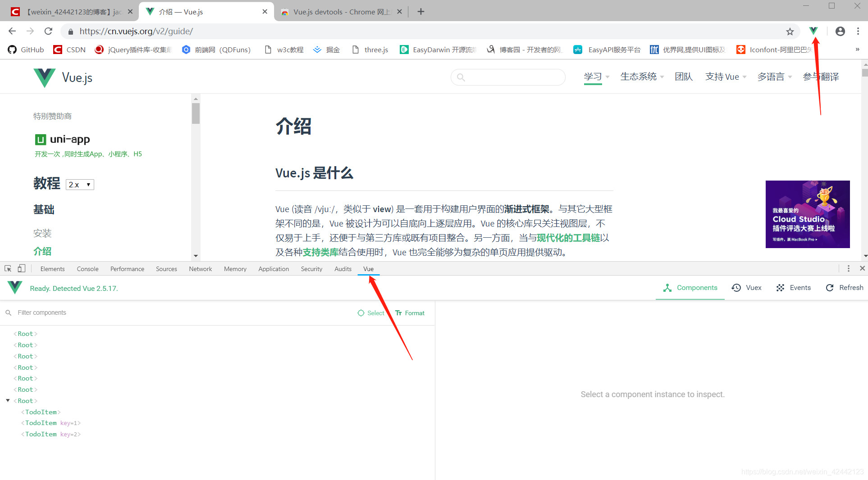
Task: Open the Events view in Vue devtools
Action: pos(793,288)
